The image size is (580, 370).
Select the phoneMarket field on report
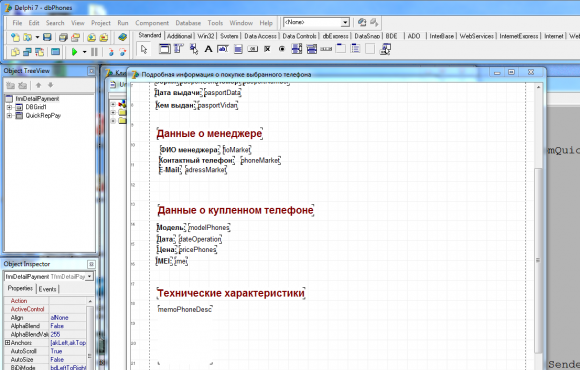260,161
